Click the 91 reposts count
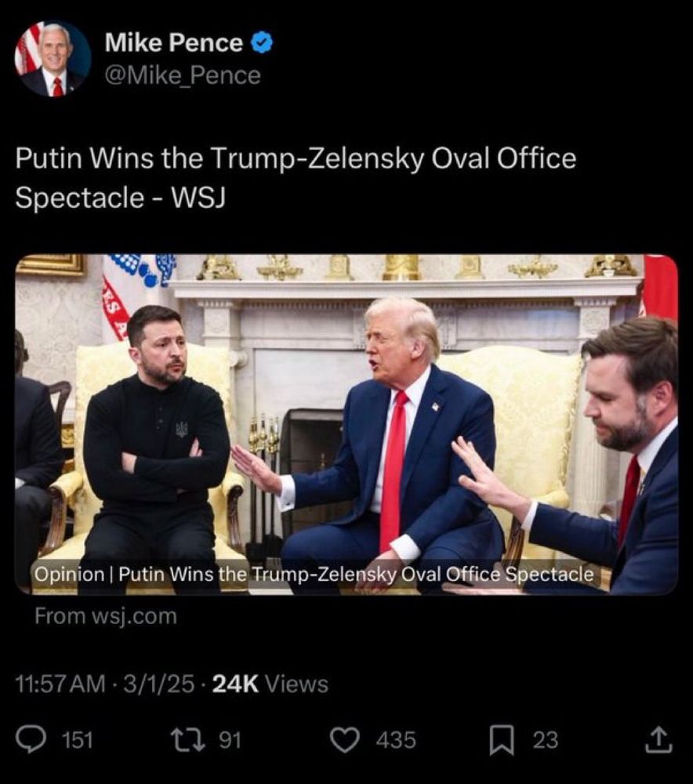693x784 pixels. tap(230, 740)
